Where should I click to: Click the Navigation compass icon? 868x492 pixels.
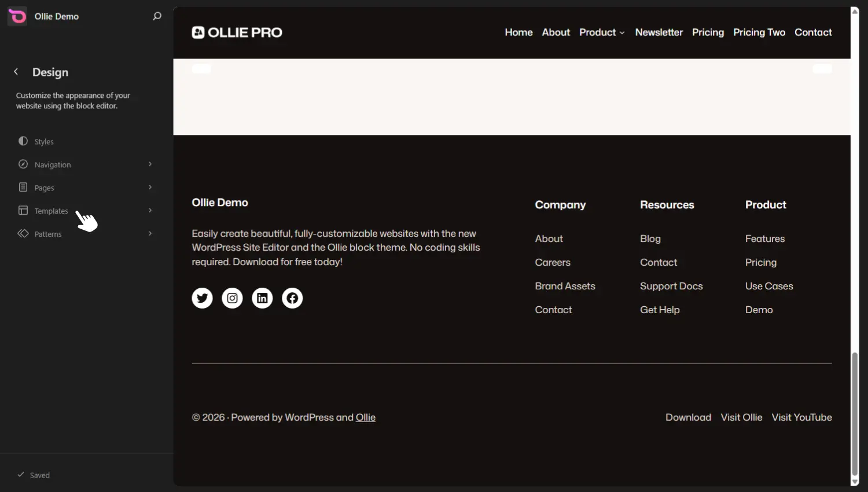(x=23, y=164)
